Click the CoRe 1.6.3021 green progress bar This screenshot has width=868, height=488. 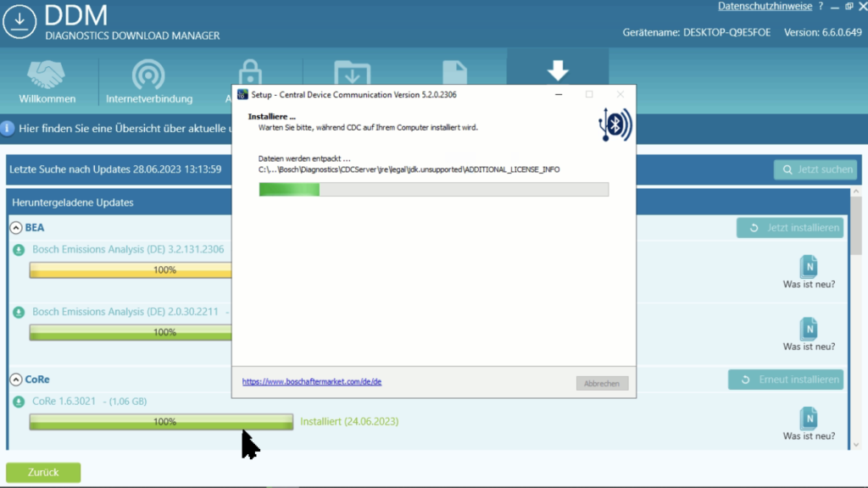pyautogui.click(x=161, y=422)
